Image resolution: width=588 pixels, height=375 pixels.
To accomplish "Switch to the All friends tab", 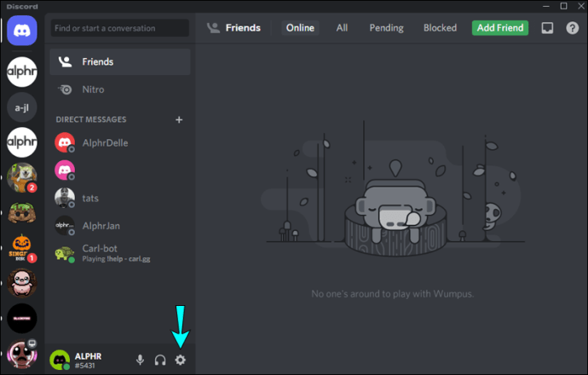I will (342, 28).
